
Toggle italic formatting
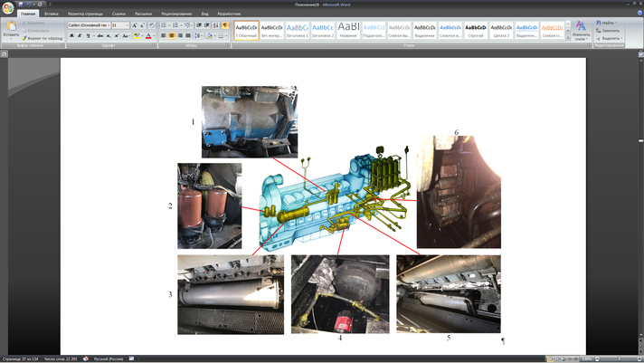click(x=80, y=36)
